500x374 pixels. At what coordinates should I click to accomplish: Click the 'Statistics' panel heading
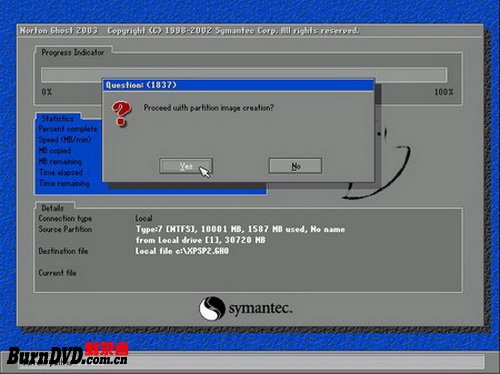coord(58,118)
